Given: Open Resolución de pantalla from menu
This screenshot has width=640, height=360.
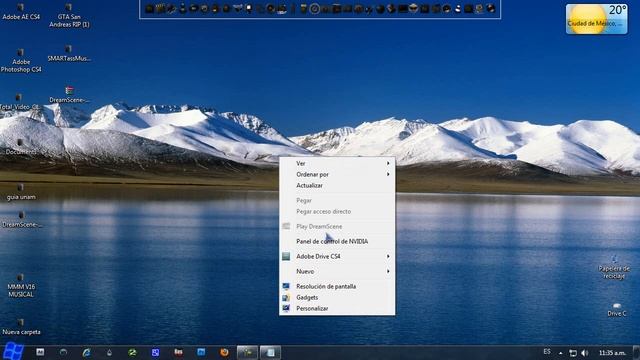Looking at the screenshot, I should (x=337, y=287).
